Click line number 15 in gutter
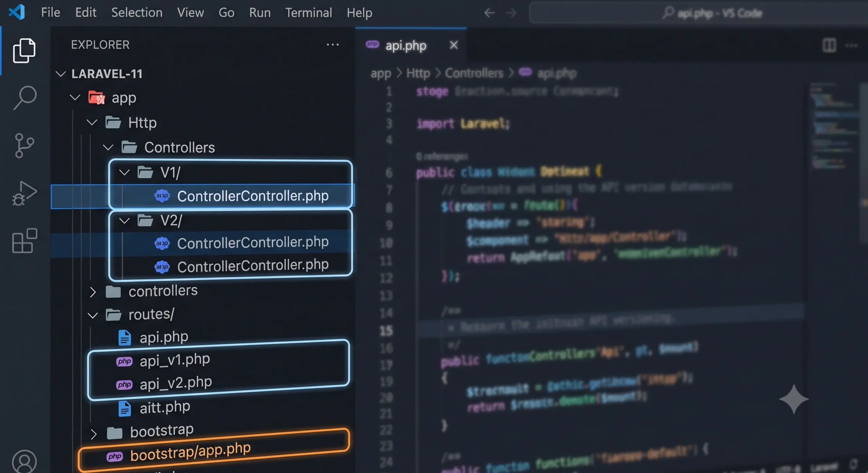The width and height of the screenshot is (868, 473). pyautogui.click(x=386, y=330)
